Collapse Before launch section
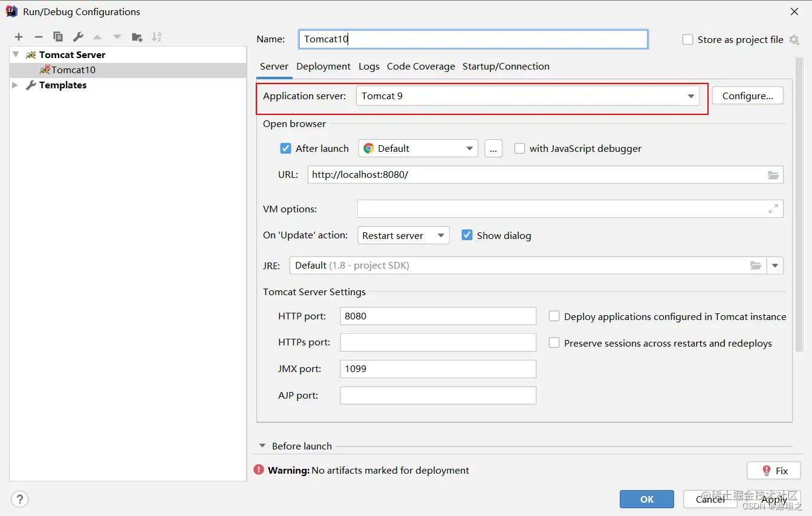This screenshot has height=516, width=812. point(262,446)
